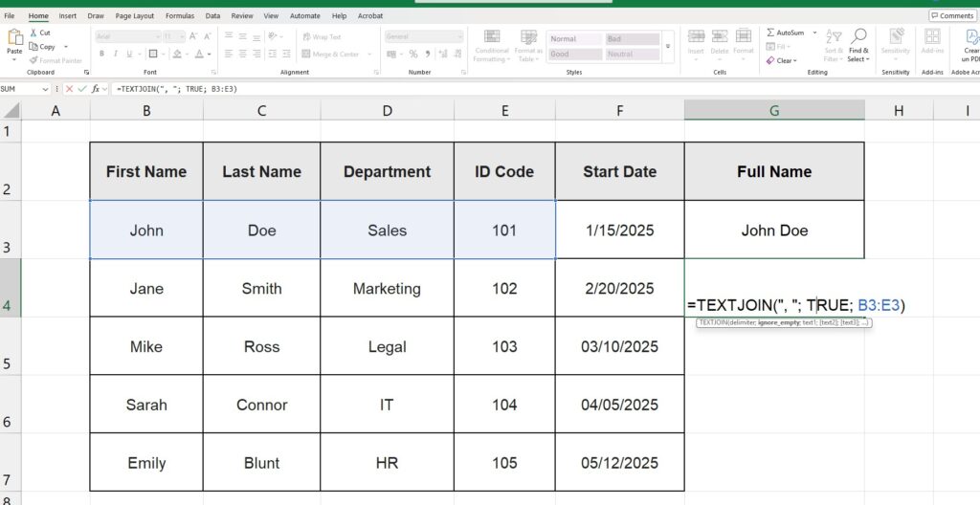The image size is (980, 505).
Task: Toggle Center alignment
Action: click(x=243, y=55)
